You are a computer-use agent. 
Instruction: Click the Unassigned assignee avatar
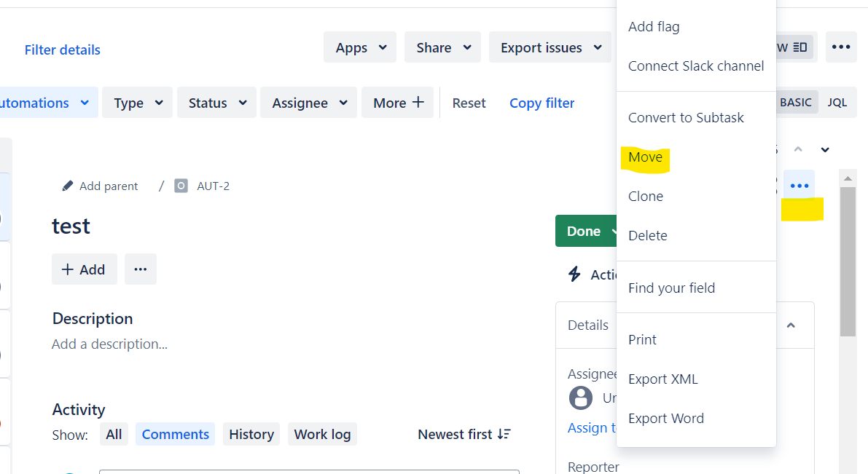coord(581,398)
